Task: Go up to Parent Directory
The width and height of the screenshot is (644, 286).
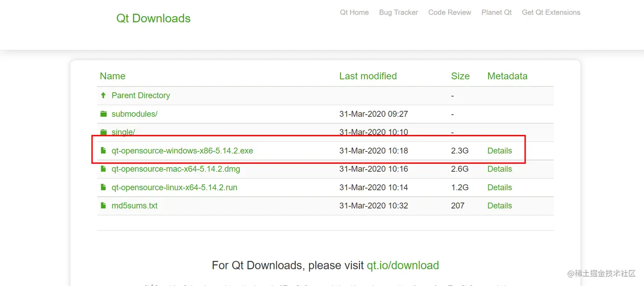Action: click(x=141, y=95)
